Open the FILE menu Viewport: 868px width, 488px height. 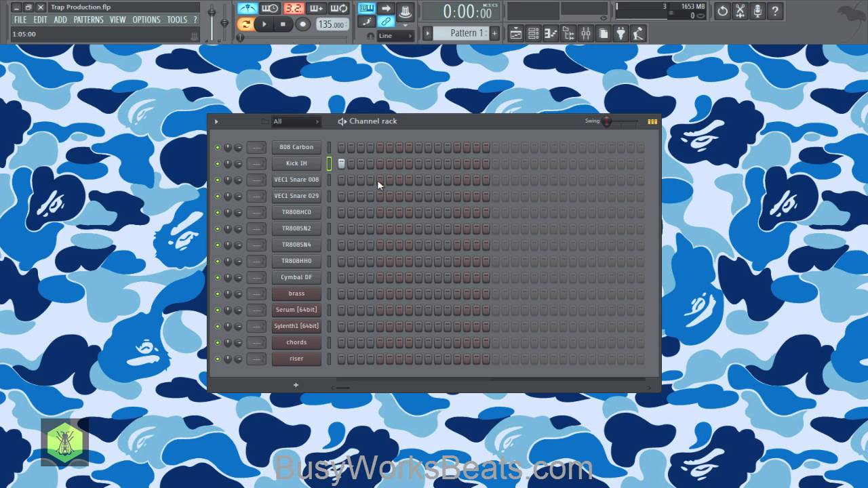20,20
